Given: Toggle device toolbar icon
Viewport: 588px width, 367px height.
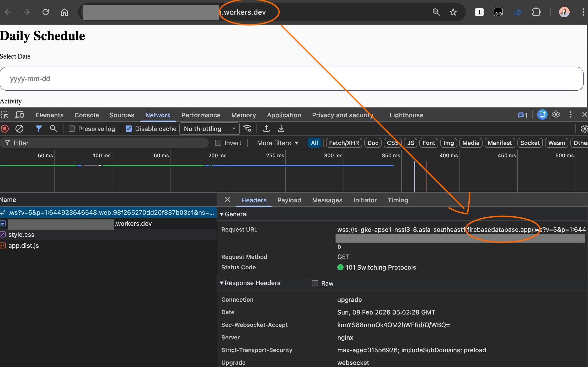Looking at the screenshot, I should pos(19,115).
